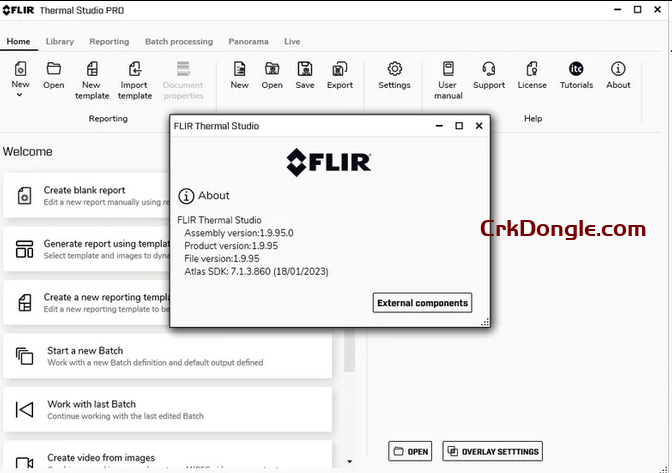
Task: Click the Welcome list scrollbar down arrow
Action: 349,461
